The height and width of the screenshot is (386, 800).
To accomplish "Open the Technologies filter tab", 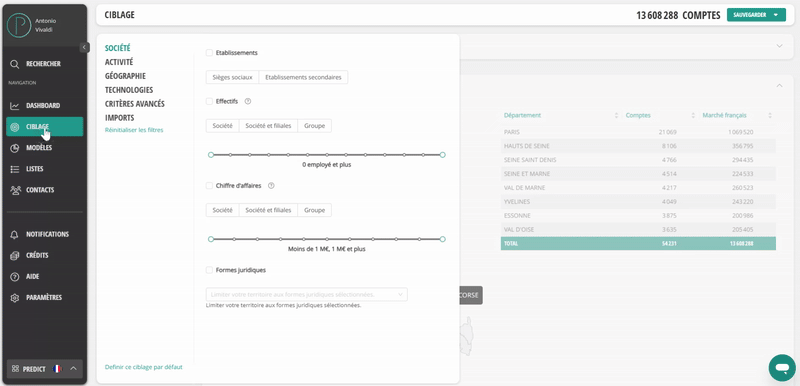I will click(129, 90).
